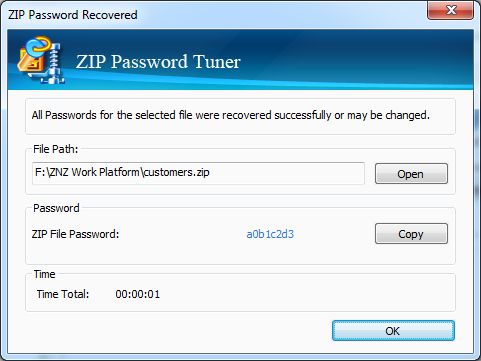The width and height of the screenshot is (481, 361).
Task: Click the empty area of Time panel
Action: (x=300, y=294)
